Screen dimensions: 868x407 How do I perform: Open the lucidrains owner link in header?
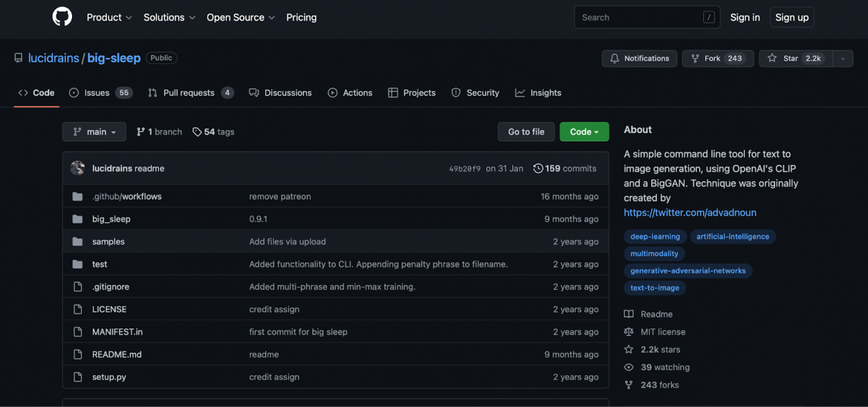pyautogui.click(x=53, y=58)
